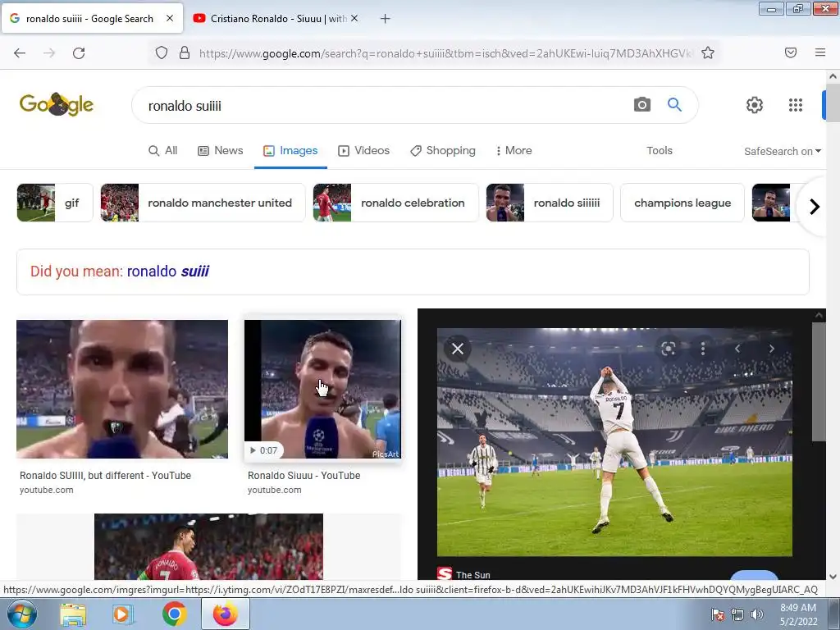The width and height of the screenshot is (840, 630).
Task: Close the ronaldo suiiii Google Search tab
Action: [170, 18]
